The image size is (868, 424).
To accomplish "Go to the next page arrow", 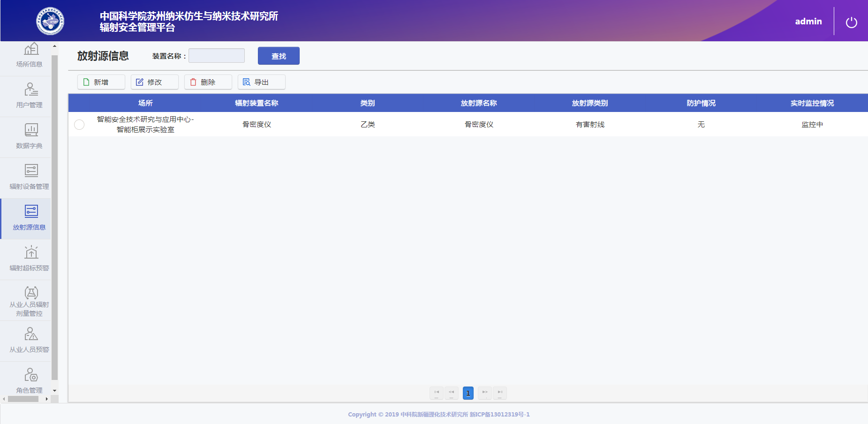I will 484,393.
